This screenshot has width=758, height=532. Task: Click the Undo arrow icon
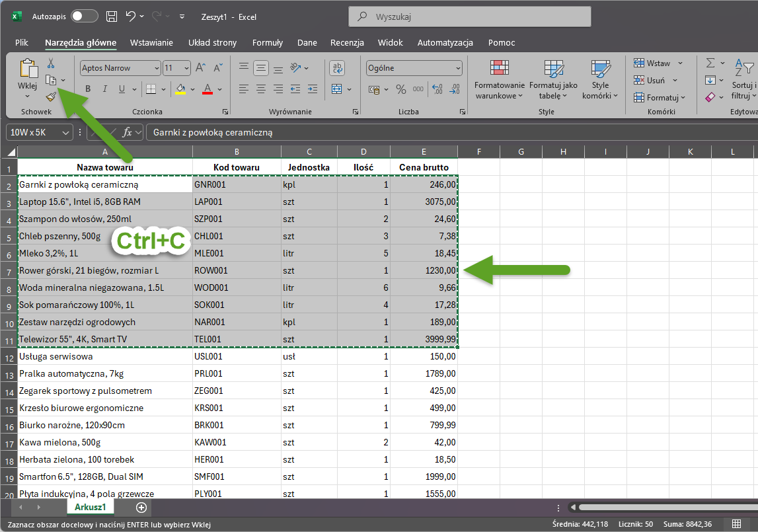click(131, 17)
